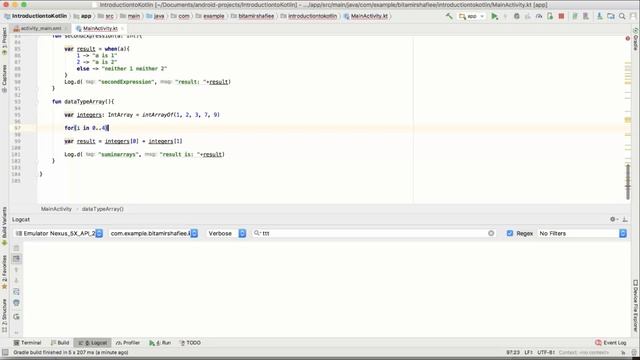Click the Clear Logcat trash icon
This screenshot has width=640, height=360.
[x=16, y=248]
